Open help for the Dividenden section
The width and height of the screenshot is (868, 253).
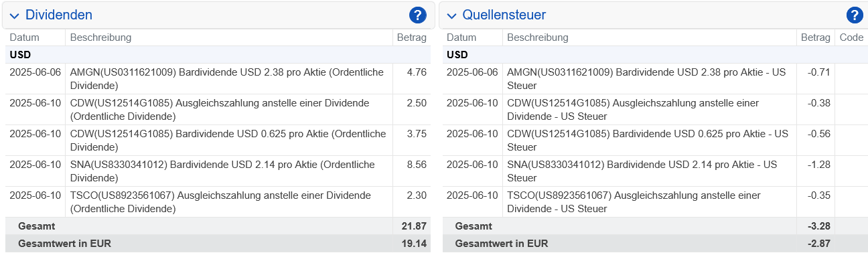click(418, 15)
